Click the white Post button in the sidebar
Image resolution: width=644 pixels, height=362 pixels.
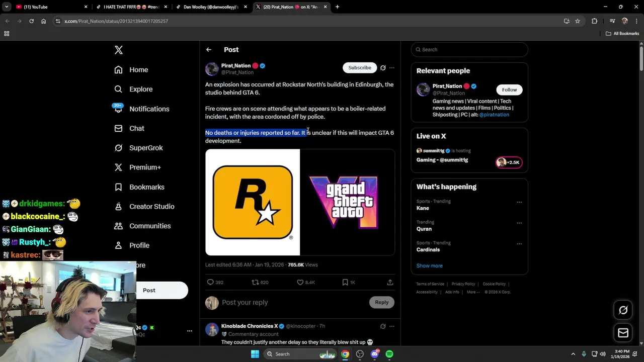[162, 290]
